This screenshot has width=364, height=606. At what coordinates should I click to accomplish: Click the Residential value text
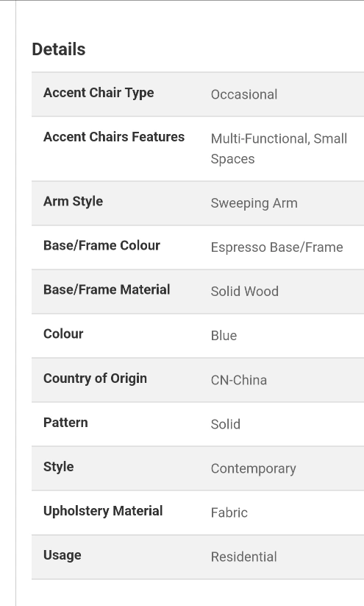coord(243,557)
